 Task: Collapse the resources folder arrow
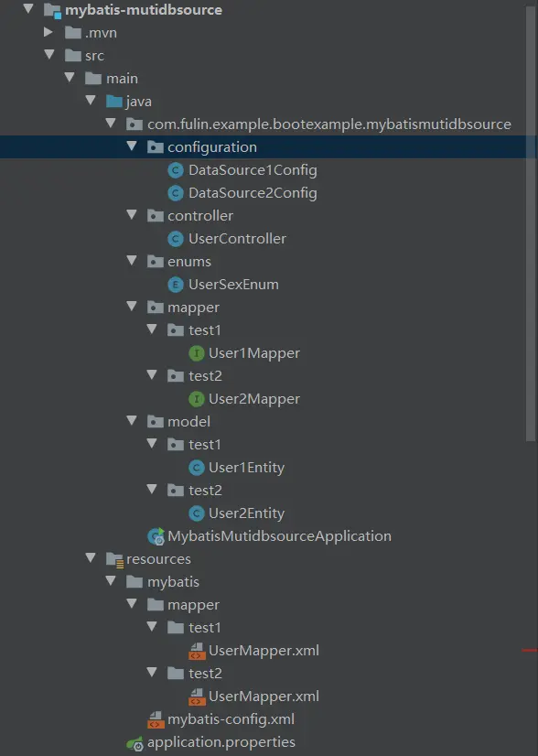pyautogui.click(x=91, y=557)
